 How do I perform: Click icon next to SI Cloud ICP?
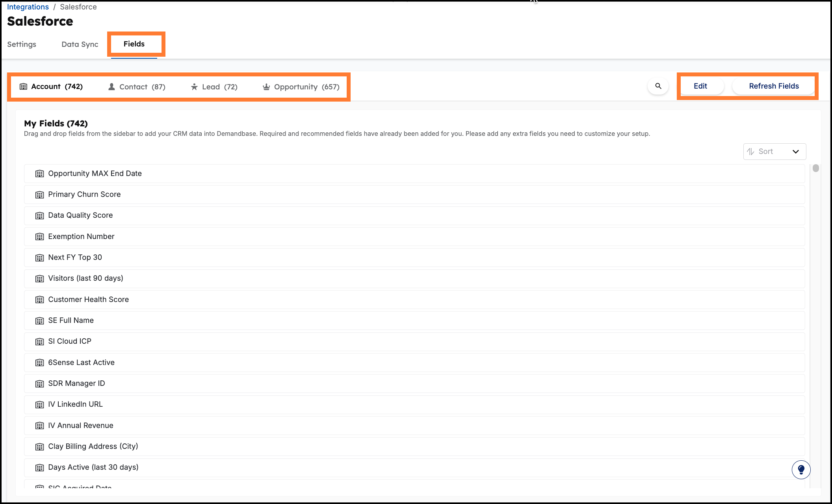[39, 341]
